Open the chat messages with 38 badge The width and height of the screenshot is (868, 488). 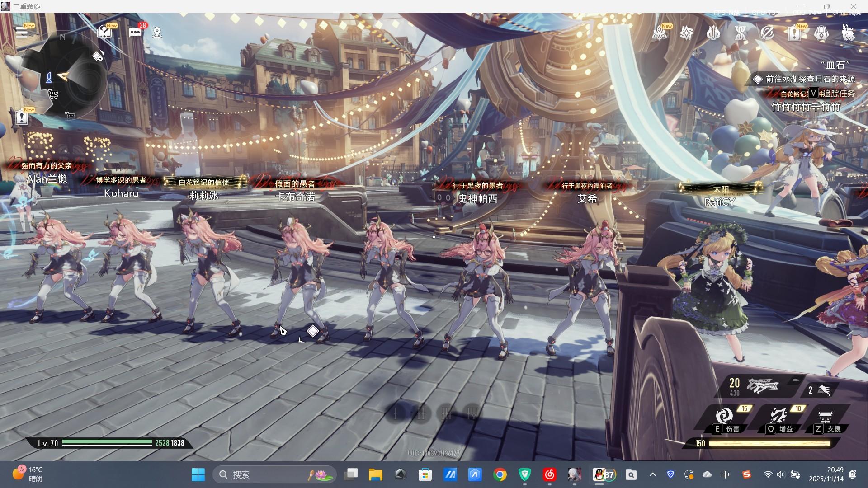[135, 33]
